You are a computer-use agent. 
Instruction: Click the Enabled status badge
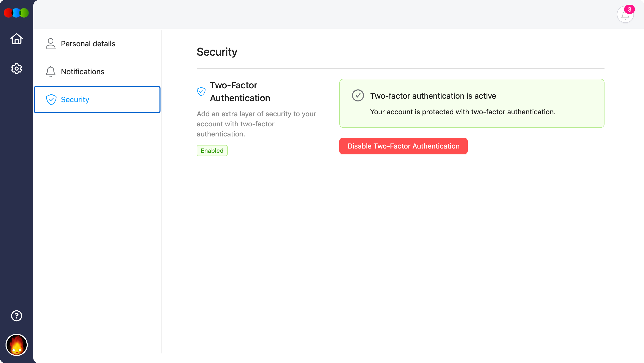coord(212,151)
